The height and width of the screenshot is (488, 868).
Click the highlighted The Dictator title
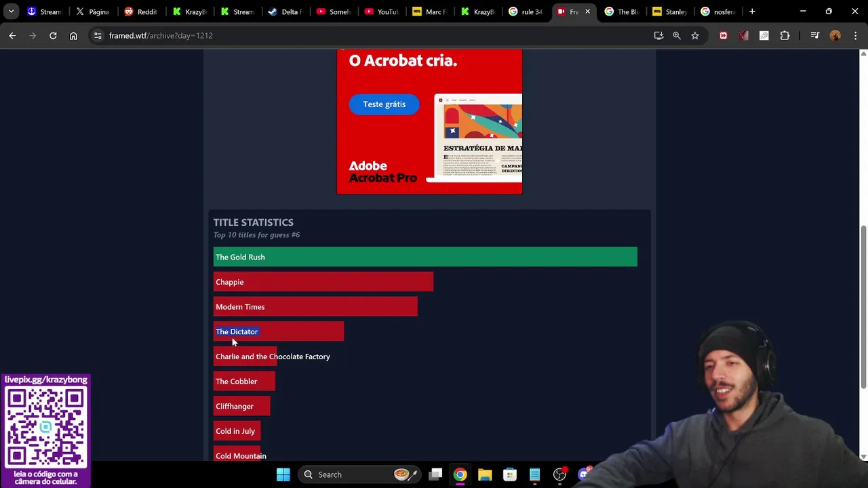click(x=237, y=331)
